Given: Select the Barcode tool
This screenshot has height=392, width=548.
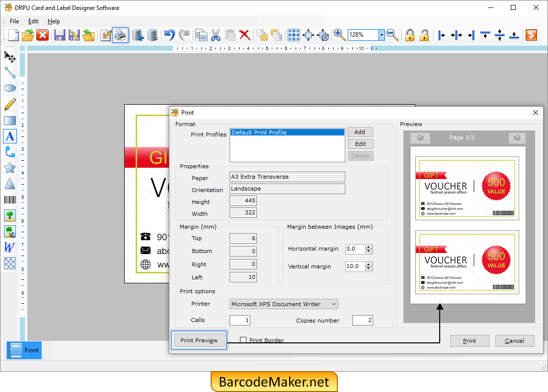Looking at the screenshot, I should pos(10,199).
